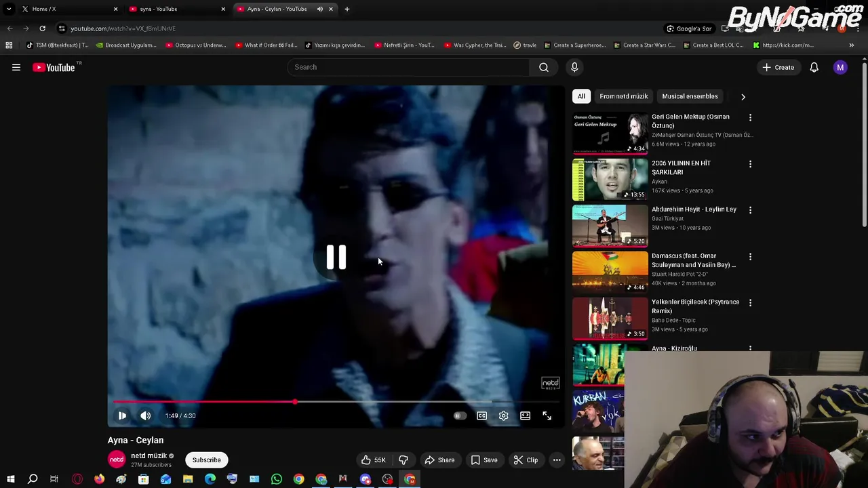Save the video to a playlist
This screenshot has width=868, height=488.
click(484, 460)
